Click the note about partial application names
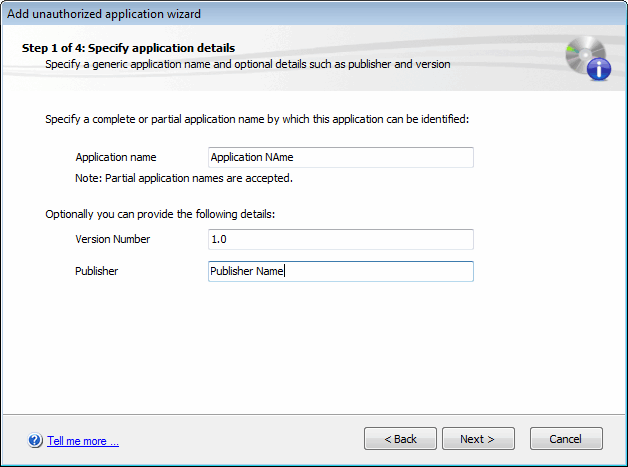 [184, 178]
